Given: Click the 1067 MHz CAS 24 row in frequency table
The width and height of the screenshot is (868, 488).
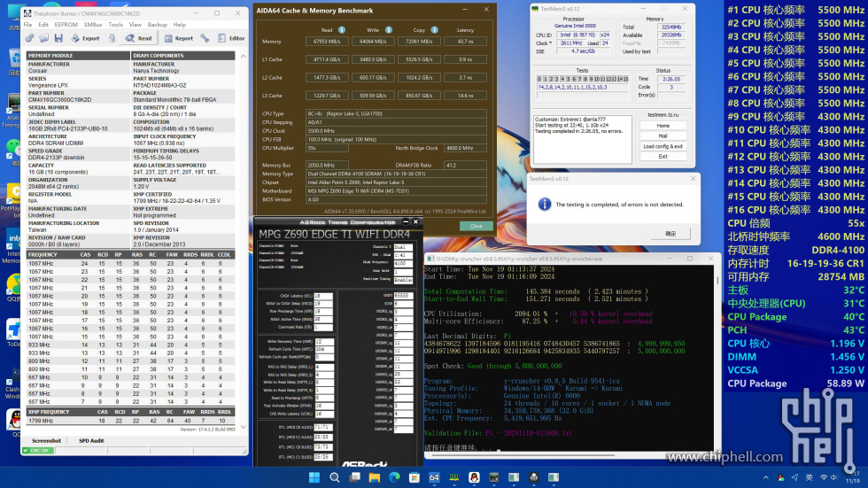Looking at the screenshot, I should [x=131, y=264].
